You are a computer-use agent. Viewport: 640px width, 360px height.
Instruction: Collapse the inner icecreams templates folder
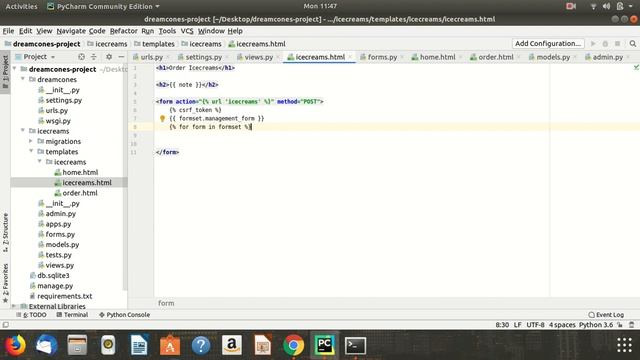click(x=40, y=162)
